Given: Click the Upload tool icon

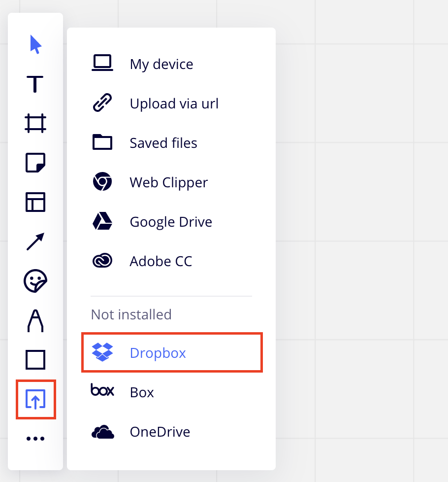Looking at the screenshot, I should pos(35,399).
